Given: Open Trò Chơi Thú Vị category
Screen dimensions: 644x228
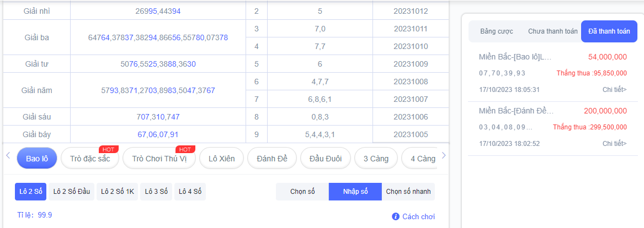Looking at the screenshot, I should click(x=159, y=159).
